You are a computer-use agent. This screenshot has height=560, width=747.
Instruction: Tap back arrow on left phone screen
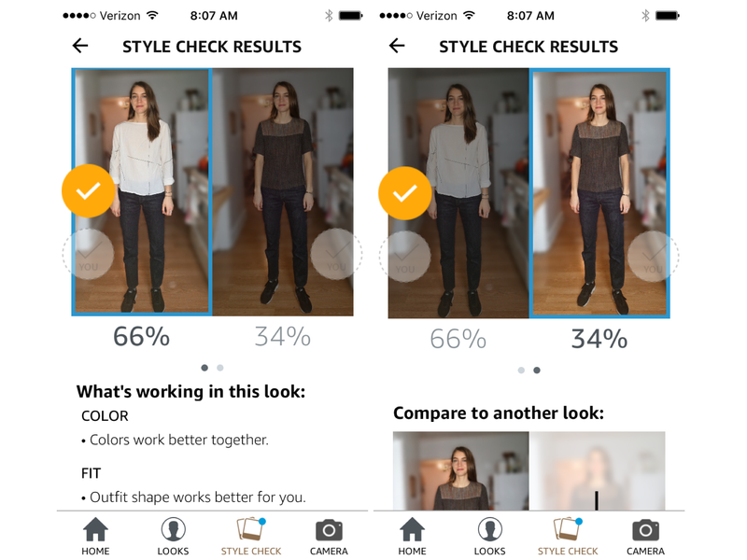click(x=80, y=46)
